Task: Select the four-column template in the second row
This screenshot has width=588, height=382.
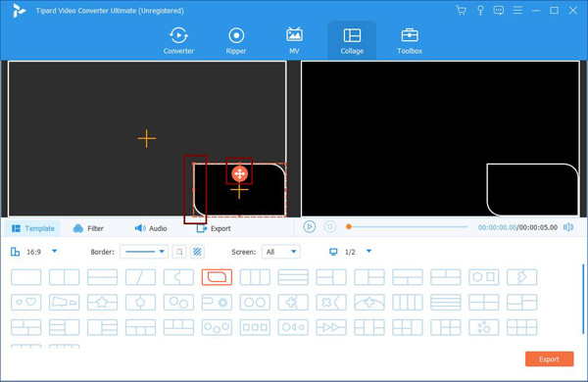Action: (x=408, y=302)
